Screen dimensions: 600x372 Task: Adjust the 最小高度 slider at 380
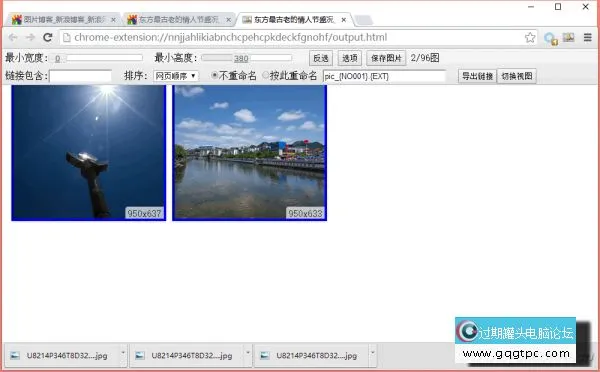246,58
